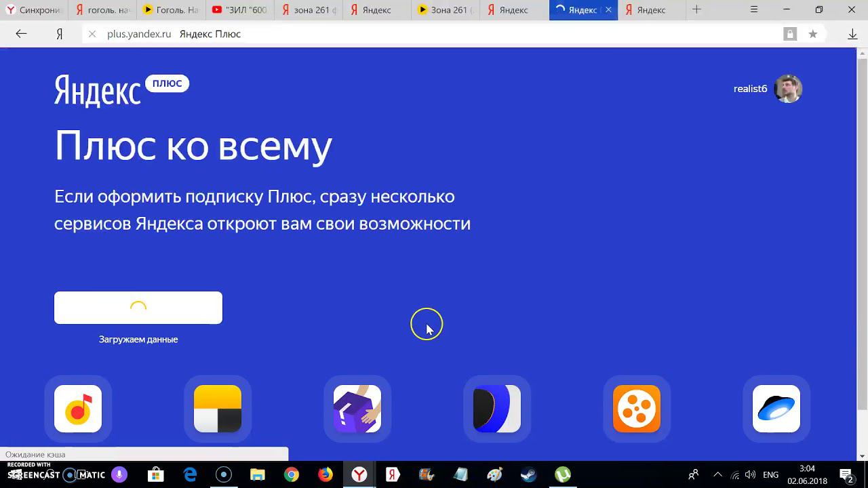Open Microsoft Store from taskbar
This screenshot has height=488, width=868.
(156, 474)
